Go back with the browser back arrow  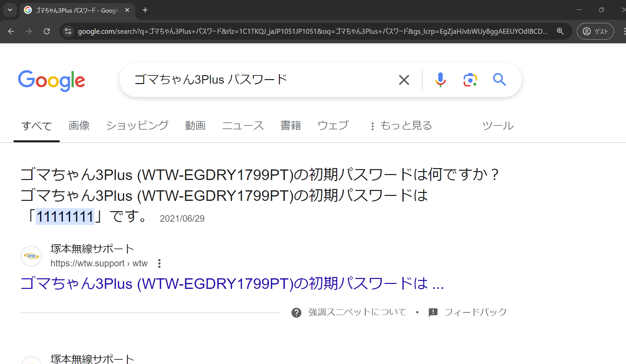[x=11, y=31]
